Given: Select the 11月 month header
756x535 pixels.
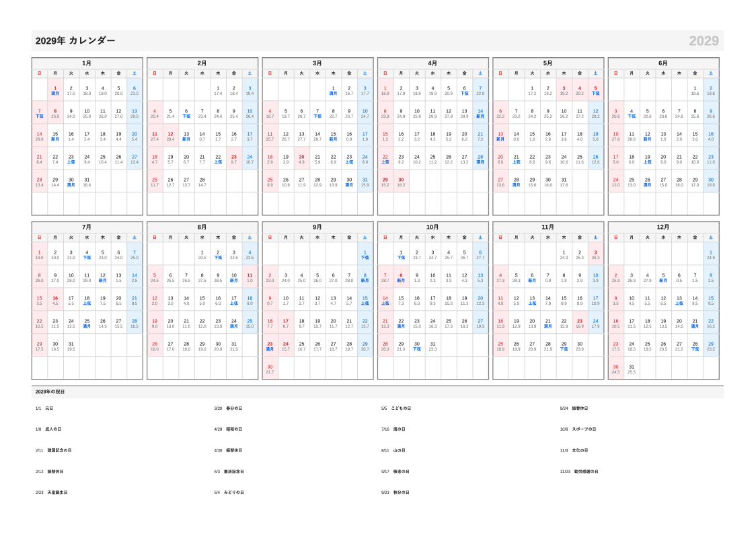Looking at the screenshot, I should click(548, 227).
